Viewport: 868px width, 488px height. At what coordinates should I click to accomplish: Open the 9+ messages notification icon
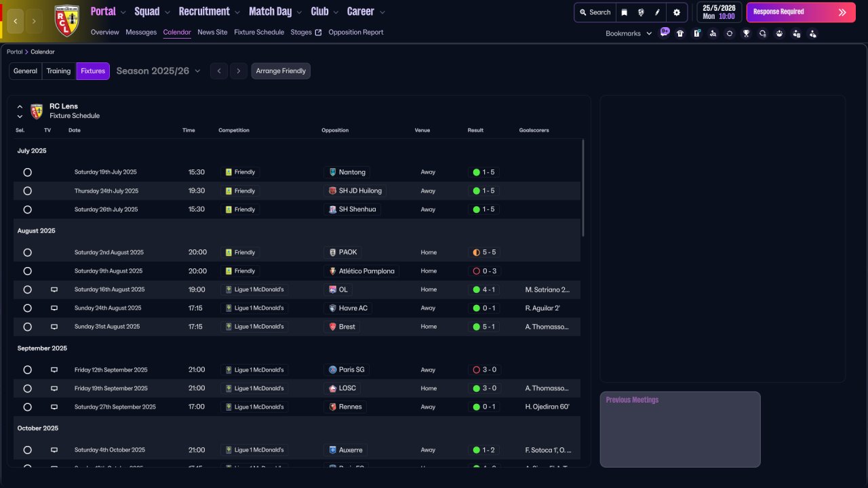[664, 33]
